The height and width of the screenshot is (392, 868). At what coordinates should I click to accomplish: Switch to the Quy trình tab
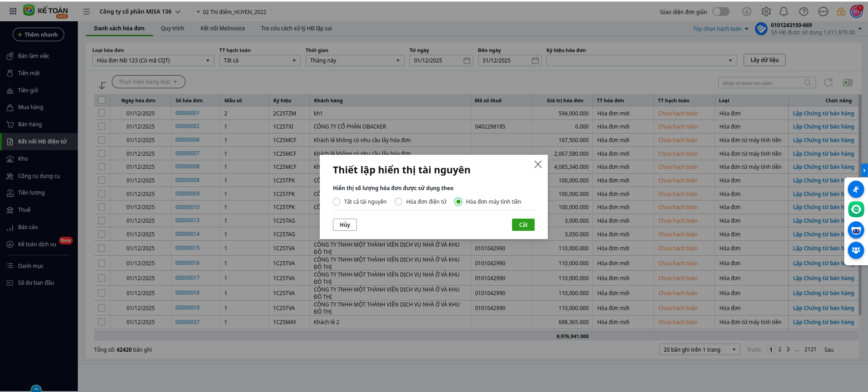pyautogui.click(x=172, y=29)
